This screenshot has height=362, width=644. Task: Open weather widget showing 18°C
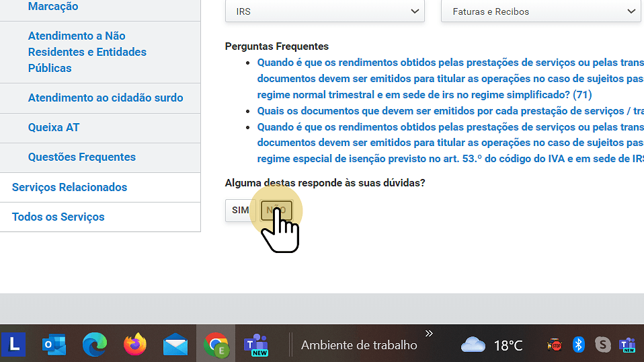(x=491, y=345)
